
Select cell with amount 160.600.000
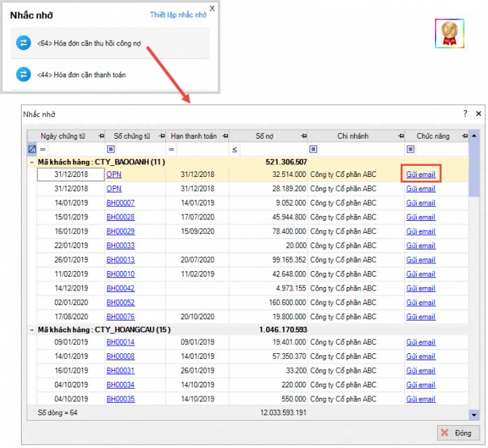point(268,302)
